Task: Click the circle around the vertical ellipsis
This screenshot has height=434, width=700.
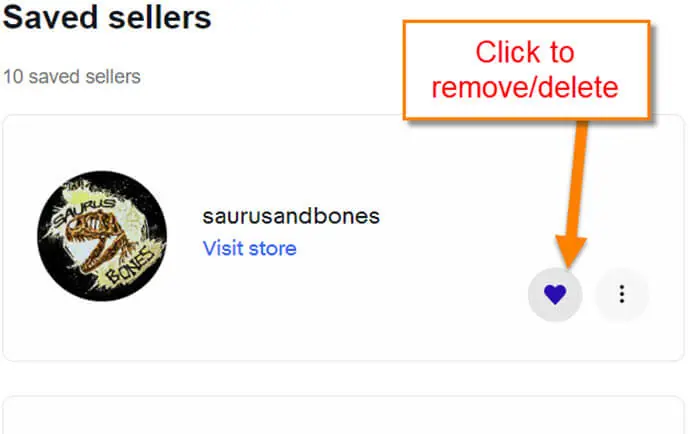Action: click(x=621, y=295)
